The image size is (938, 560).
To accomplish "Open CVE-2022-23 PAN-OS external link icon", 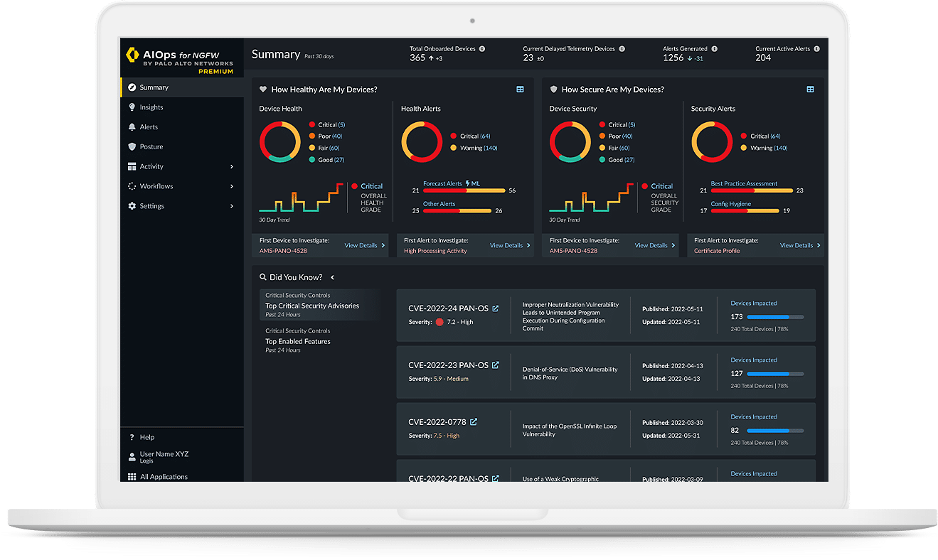I will click(x=496, y=365).
